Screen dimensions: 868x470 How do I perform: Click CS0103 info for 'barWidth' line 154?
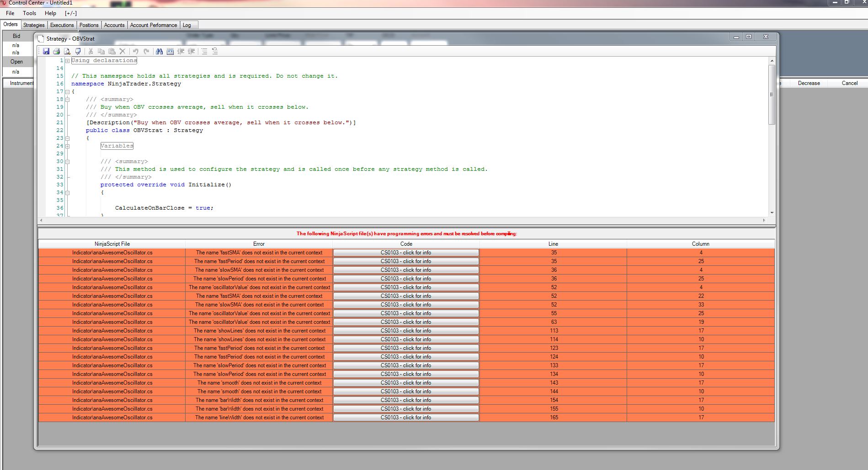pos(406,400)
